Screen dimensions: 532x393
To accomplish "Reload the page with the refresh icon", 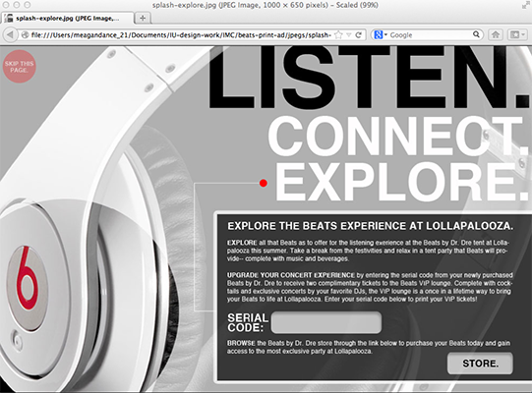I will pyautogui.click(x=358, y=35).
